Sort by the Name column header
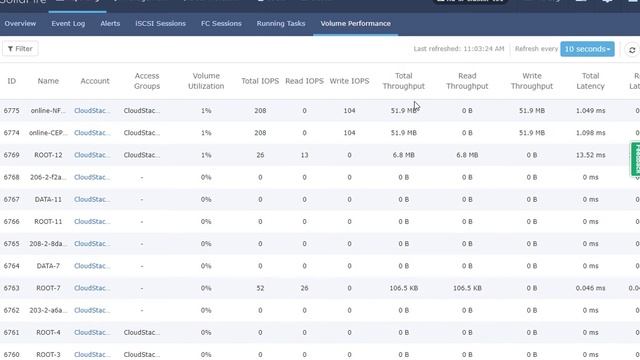Screen dimensions: 640x360 point(48,81)
